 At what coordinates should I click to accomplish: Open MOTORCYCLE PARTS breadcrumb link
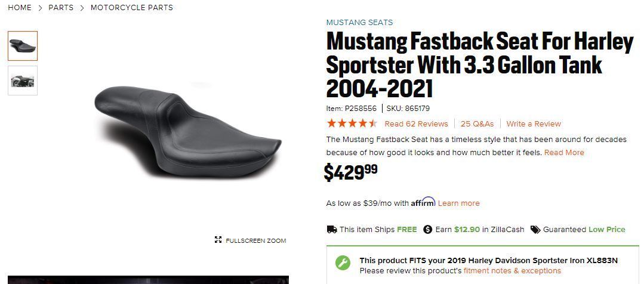click(132, 8)
